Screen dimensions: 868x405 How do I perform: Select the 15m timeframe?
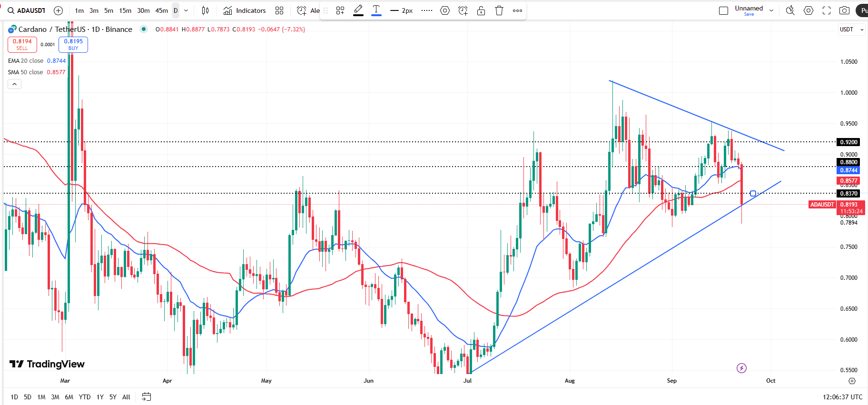tap(125, 10)
